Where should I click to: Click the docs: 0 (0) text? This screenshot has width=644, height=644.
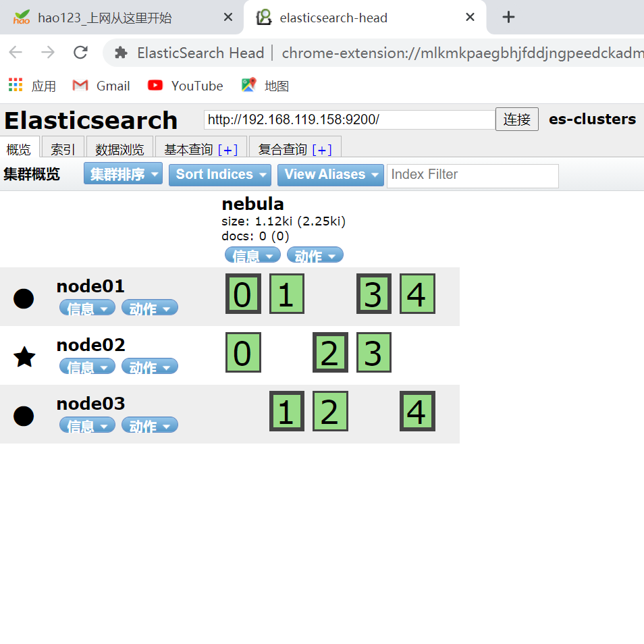point(255,236)
